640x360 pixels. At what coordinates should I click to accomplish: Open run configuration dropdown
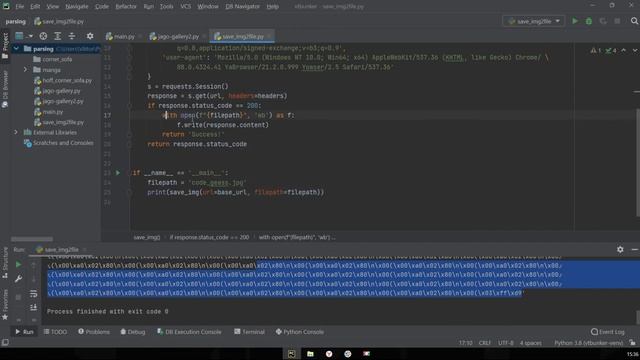click(534, 21)
